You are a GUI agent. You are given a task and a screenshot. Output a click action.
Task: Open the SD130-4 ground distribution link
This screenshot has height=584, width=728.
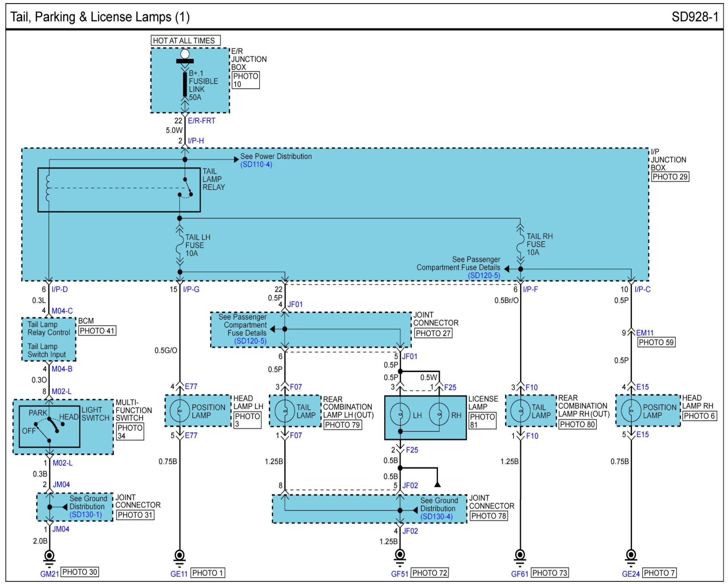(x=436, y=516)
